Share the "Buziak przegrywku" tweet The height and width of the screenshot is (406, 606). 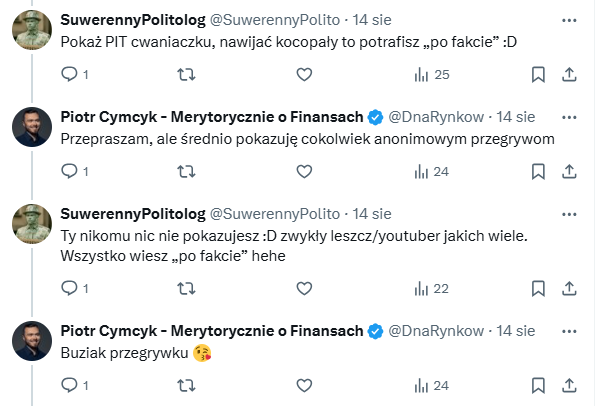[568, 385]
